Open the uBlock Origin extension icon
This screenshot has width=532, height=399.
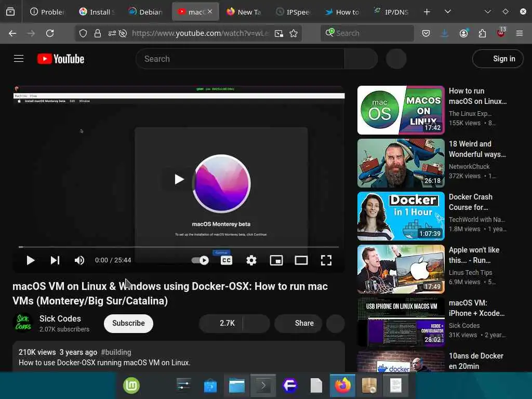pos(501,33)
